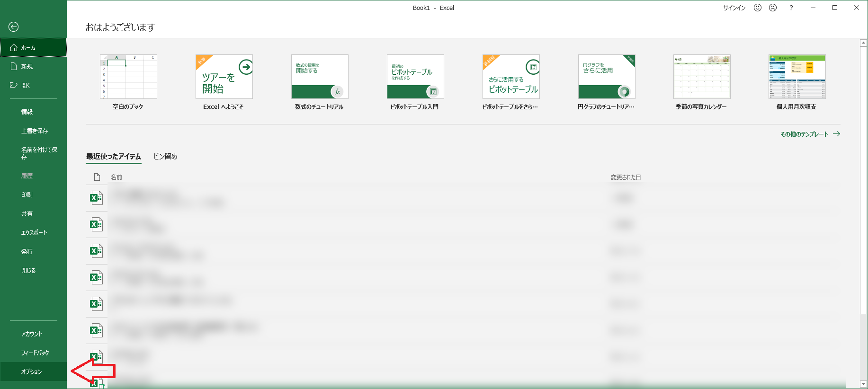Open the fifth recent Excel file icon
Image resolution: width=868 pixels, height=389 pixels.
[96, 304]
